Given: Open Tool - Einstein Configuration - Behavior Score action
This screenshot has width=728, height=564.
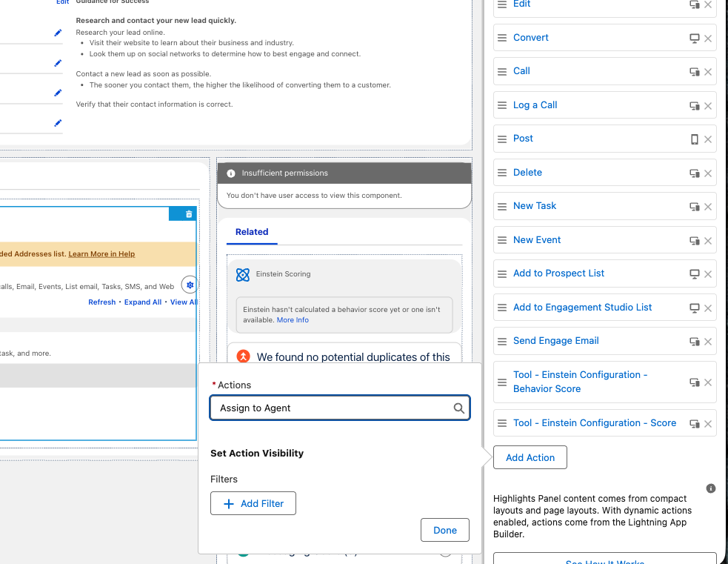Looking at the screenshot, I should (x=580, y=382).
